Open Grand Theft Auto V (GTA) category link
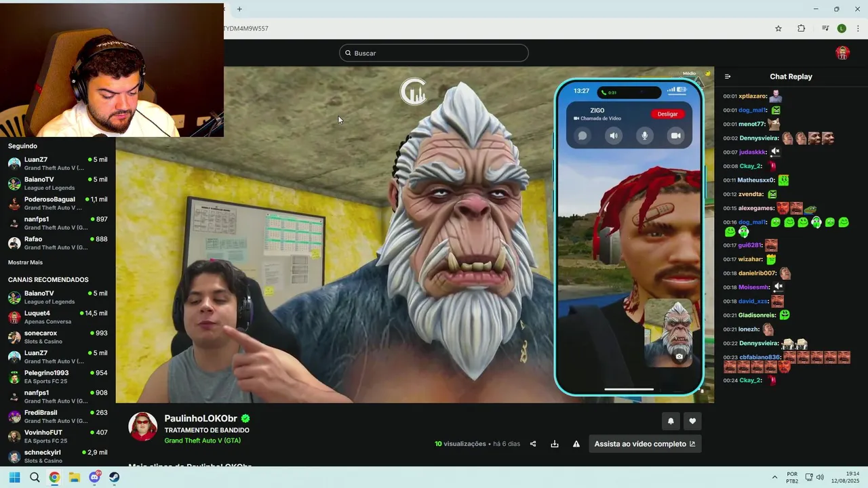Screen dimensions: 868x488 pyautogui.click(x=202, y=441)
